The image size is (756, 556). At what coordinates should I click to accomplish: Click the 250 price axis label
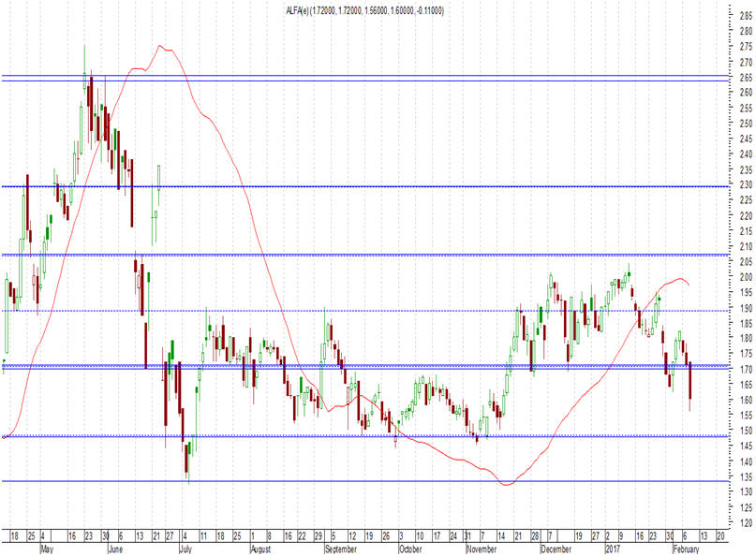click(x=746, y=124)
